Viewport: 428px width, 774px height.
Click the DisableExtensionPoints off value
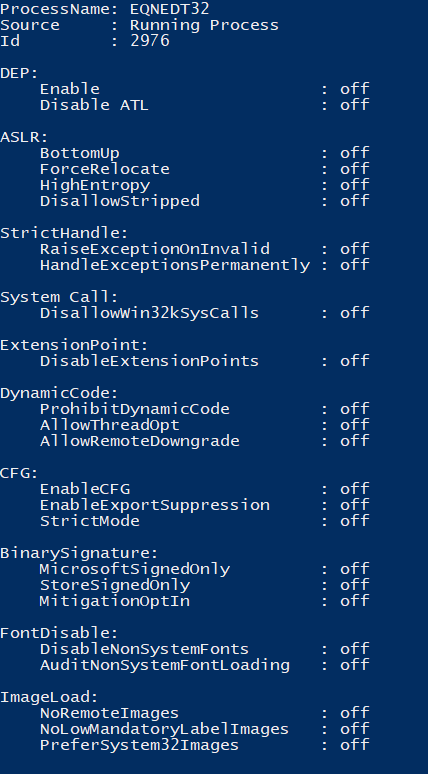[x=354, y=361]
